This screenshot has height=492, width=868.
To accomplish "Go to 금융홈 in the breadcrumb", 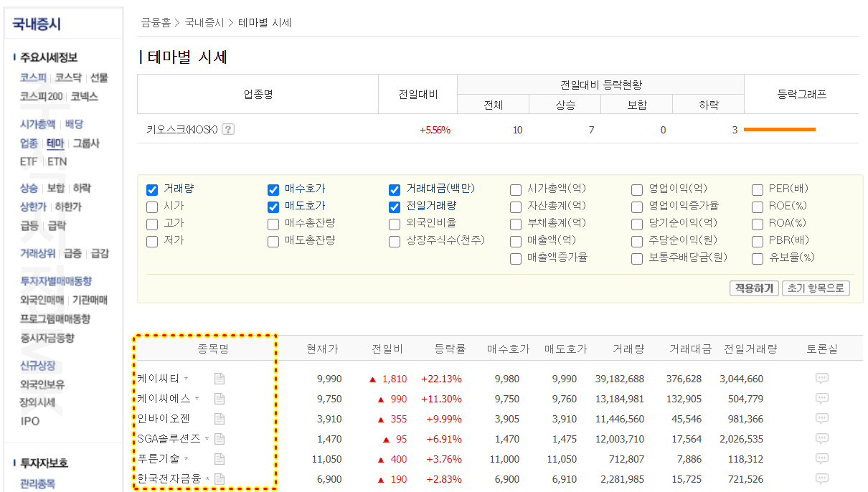I will click(x=156, y=23).
